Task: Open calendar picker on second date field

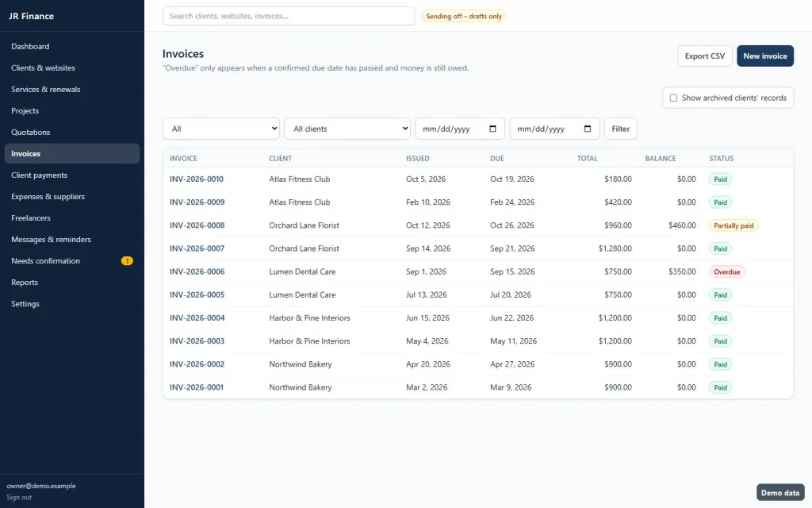Action: [588, 129]
